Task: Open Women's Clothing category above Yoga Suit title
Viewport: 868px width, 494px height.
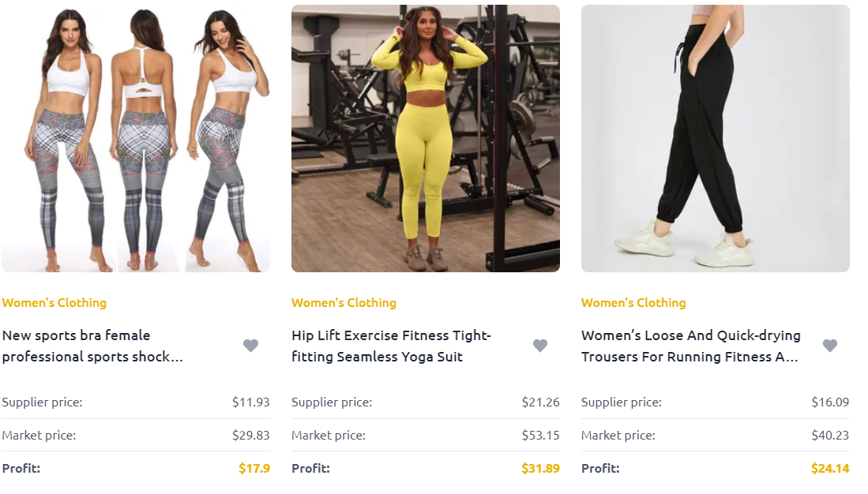Action: point(344,303)
